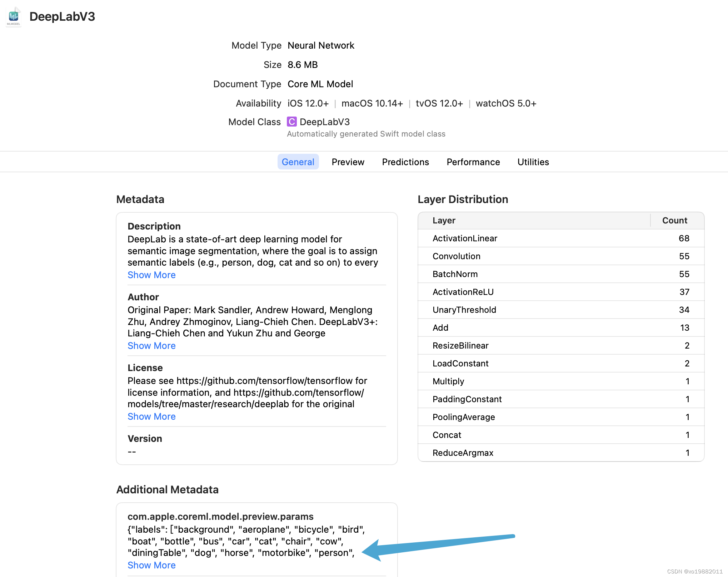Click the Core ML Model document type

(320, 84)
